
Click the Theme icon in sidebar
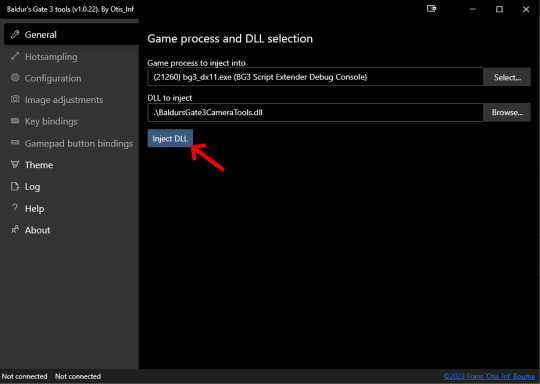(15, 164)
